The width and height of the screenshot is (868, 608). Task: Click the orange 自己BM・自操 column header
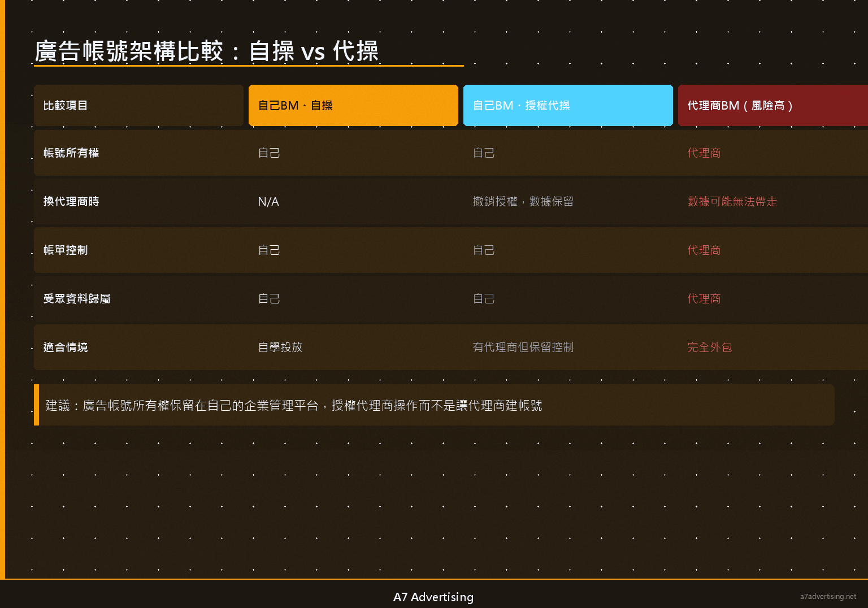353,106
